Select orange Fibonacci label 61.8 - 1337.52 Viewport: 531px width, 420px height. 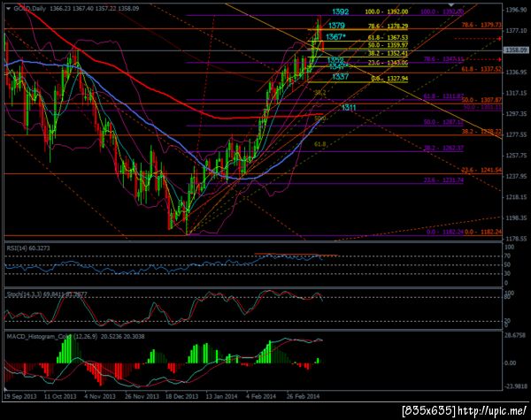coord(481,69)
